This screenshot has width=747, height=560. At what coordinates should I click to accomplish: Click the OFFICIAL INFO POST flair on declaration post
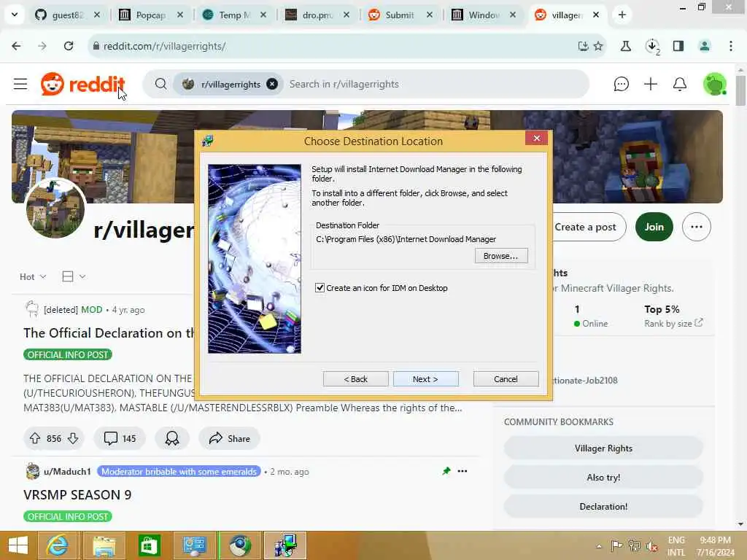coord(68,355)
